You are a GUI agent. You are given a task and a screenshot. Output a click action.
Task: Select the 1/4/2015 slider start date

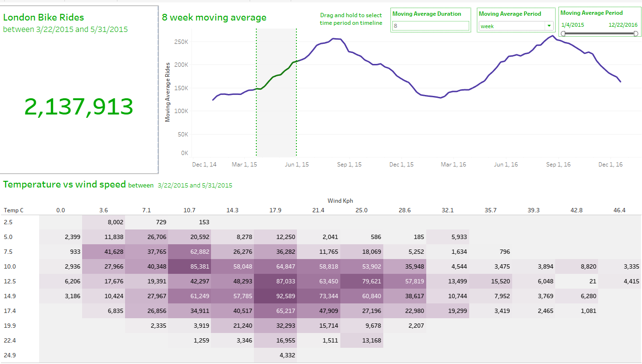click(572, 25)
